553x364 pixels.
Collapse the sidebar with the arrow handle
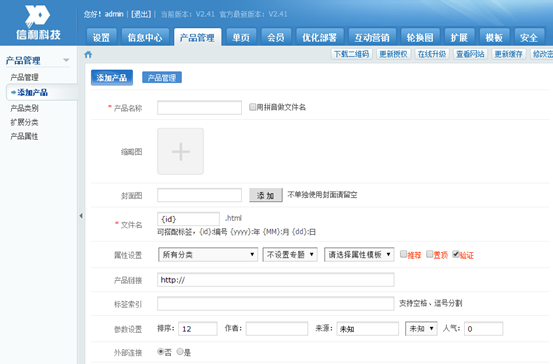[81, 216]
